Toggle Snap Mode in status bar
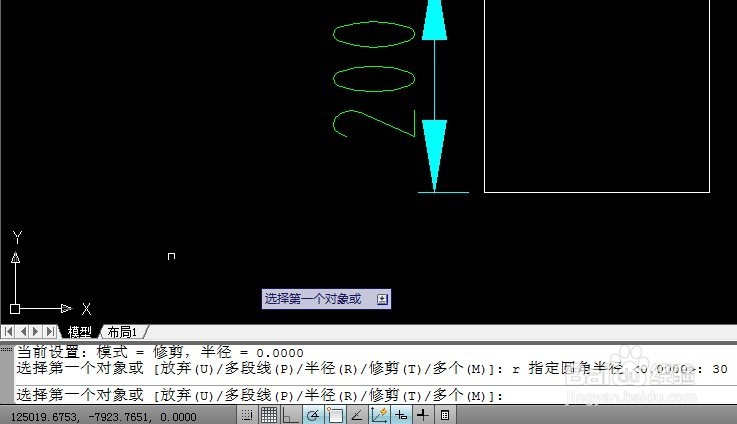The image size is (737, 424). click(x=247, y=415)
